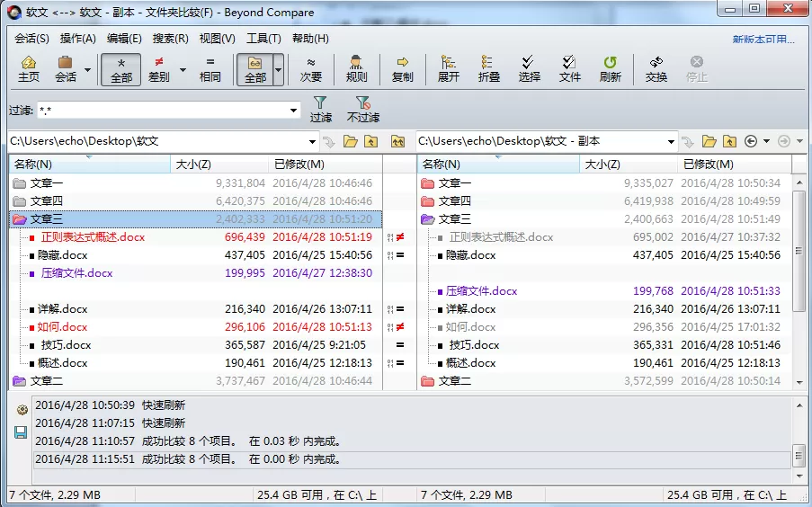The height and width of the screenshot is (507, 812).
Task: Select right 隐藏.docx file
Action: coord(470,255)
